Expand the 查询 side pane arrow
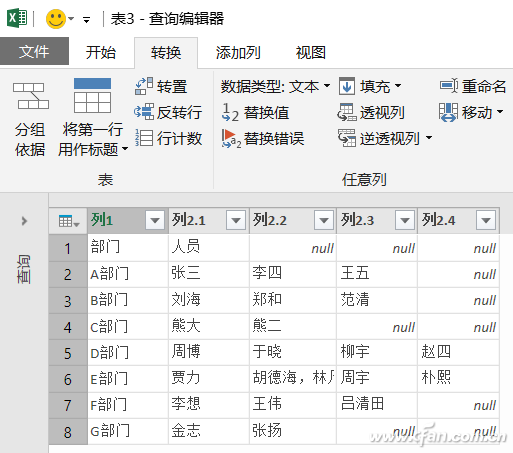The image size is (513, 453). point(24,221)
